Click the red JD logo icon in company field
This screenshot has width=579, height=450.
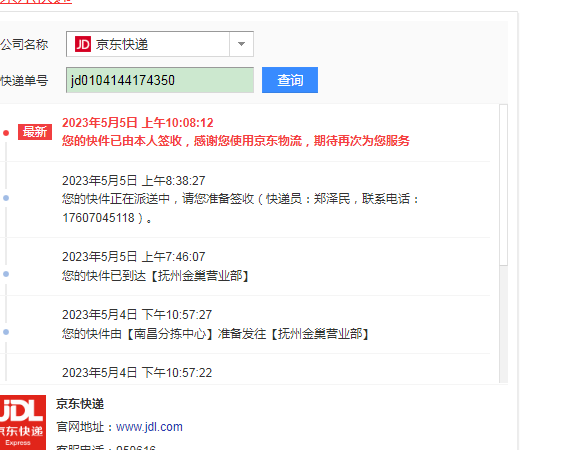click(x=83, y=44)
